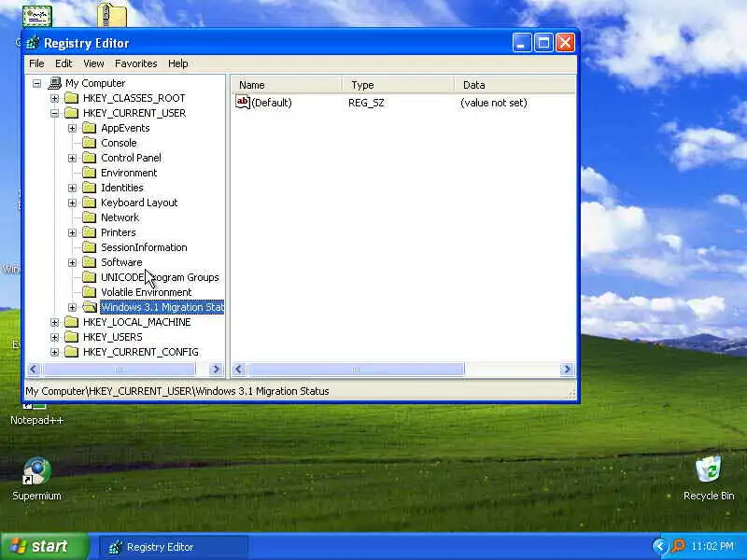Click the Control Panel folder icon
Screen dimensions: 747x560
[89, 158]
